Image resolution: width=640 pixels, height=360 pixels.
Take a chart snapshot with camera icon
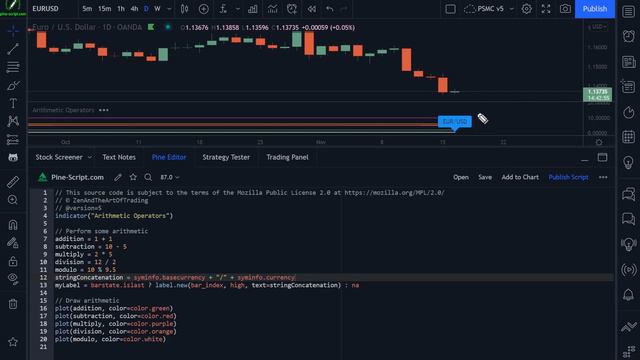565,9
